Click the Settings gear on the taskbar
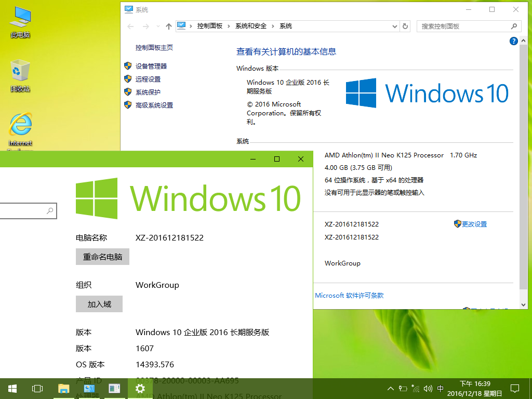This screenshot has width=532, height=399. tap(140, 389)
